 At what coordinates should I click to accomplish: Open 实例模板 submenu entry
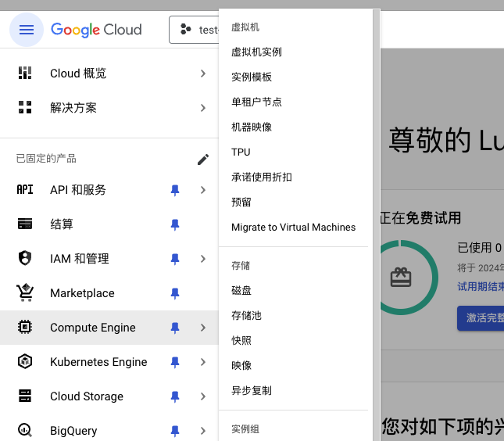pos(252,77)
